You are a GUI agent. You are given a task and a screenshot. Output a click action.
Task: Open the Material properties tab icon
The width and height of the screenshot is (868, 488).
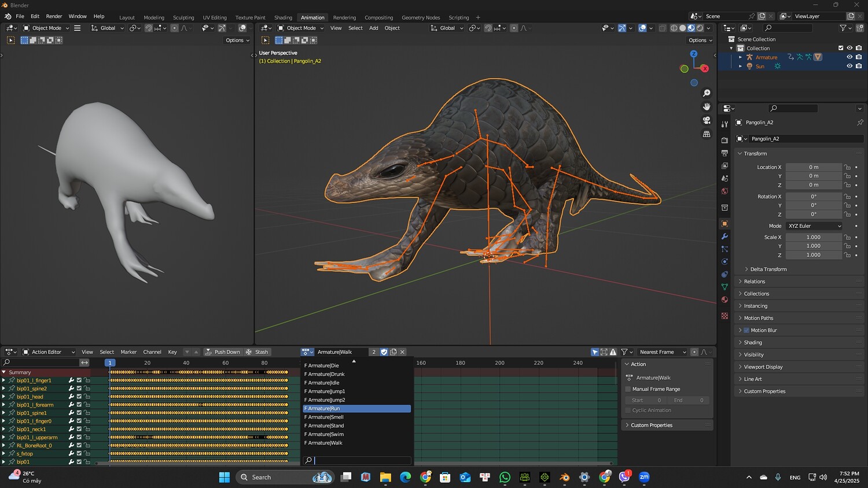pyautogui.click(x=724, y=300)
